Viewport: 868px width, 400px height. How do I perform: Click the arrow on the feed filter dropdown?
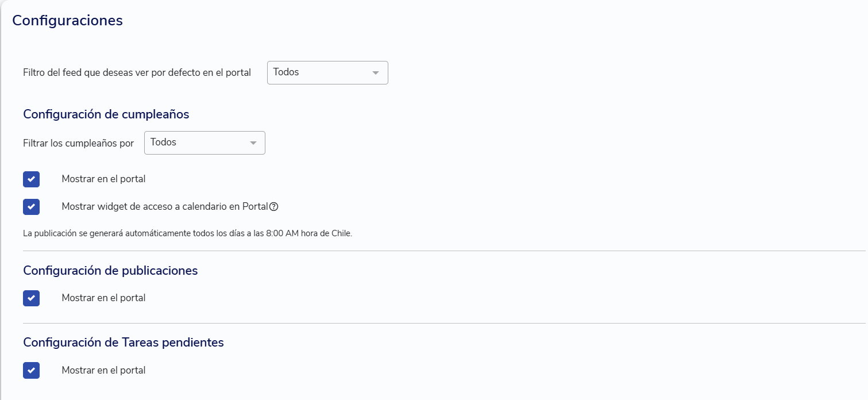376,73
